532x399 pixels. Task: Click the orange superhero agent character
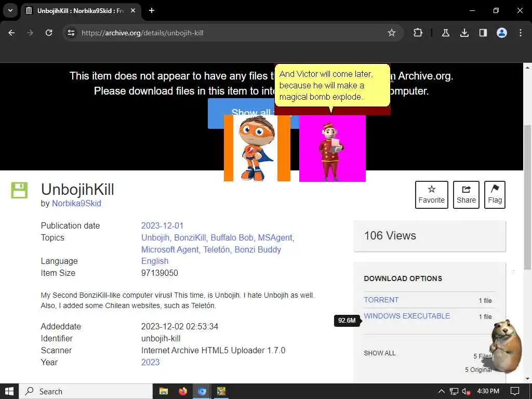pyautogui.click(x=257, y=148)
